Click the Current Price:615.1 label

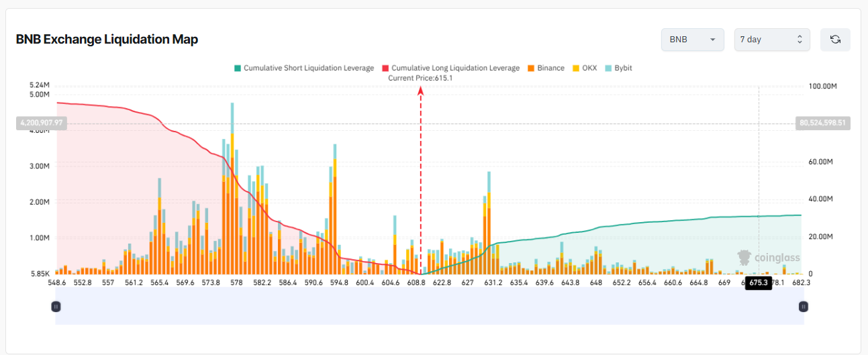(x=421, y=78)
